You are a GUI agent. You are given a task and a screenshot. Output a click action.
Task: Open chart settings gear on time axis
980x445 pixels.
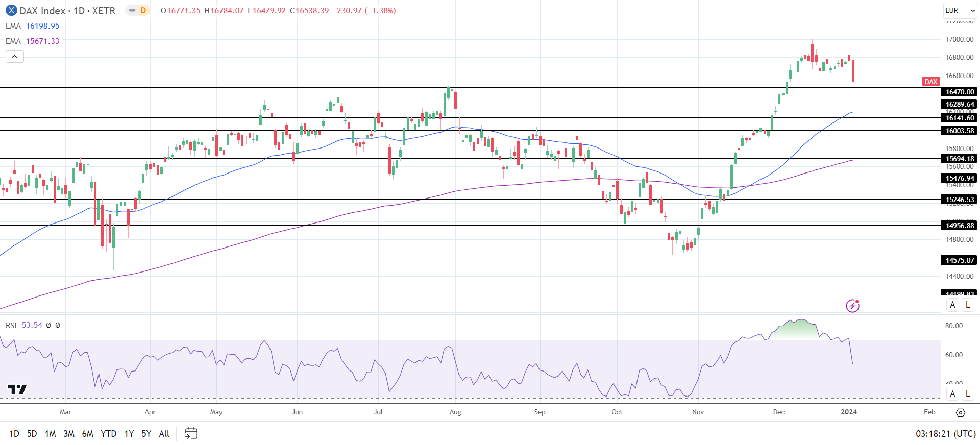pos(960,412)
